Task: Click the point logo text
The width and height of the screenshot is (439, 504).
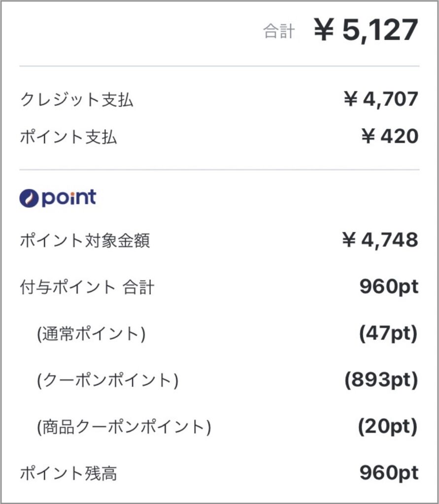Action: click(69, 198)
